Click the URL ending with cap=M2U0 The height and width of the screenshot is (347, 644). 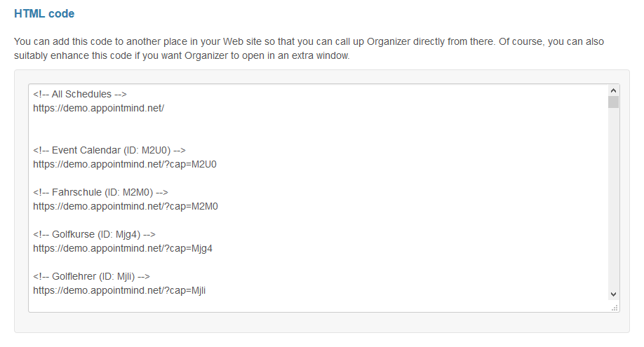[125, 164]
